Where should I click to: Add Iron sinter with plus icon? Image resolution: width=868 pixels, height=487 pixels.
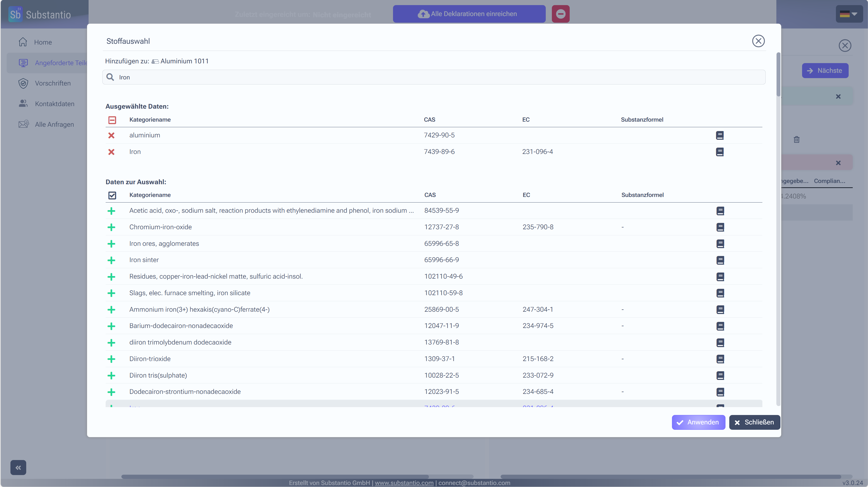pyautogui.click(x=111, y=260)
